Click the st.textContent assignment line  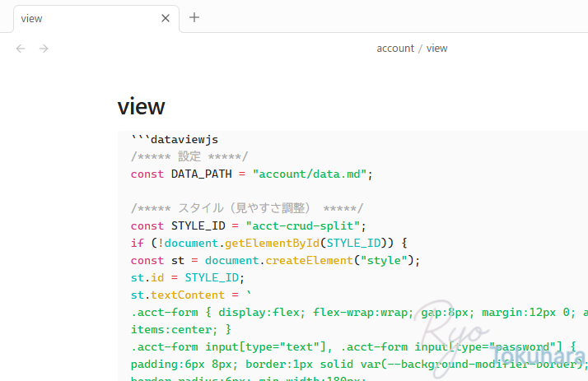pyautogui.click(x=190, y=295)
